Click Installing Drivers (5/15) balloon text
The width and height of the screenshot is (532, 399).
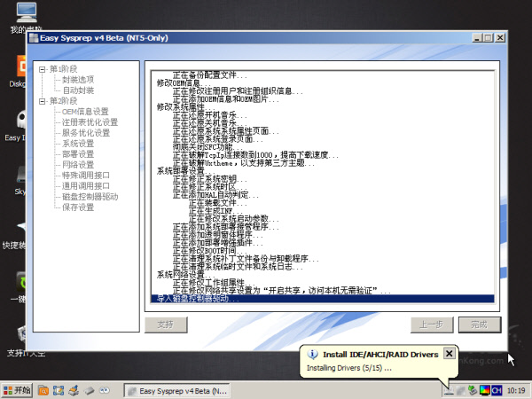[x=349, y=368]
